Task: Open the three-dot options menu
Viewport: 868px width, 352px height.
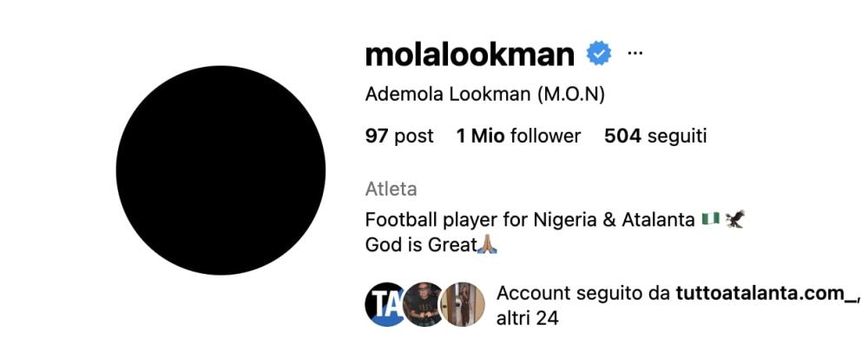Action: point(635,54)
